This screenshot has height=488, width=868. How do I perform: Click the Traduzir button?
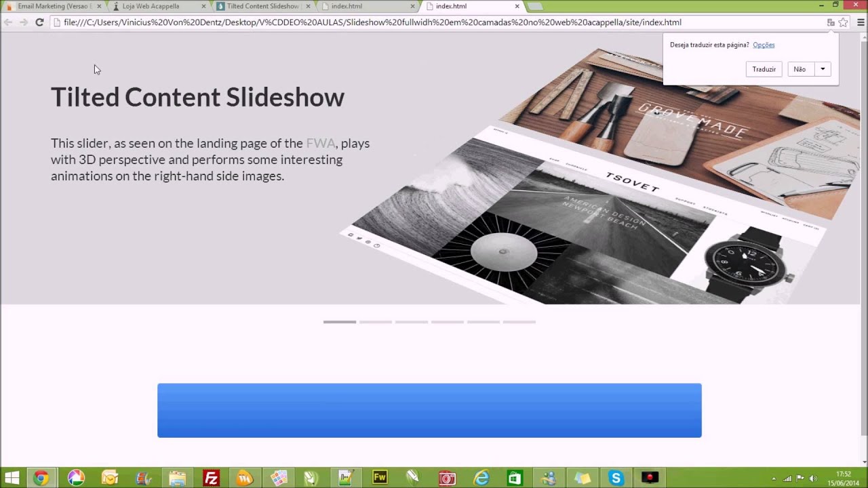[764, 69]
